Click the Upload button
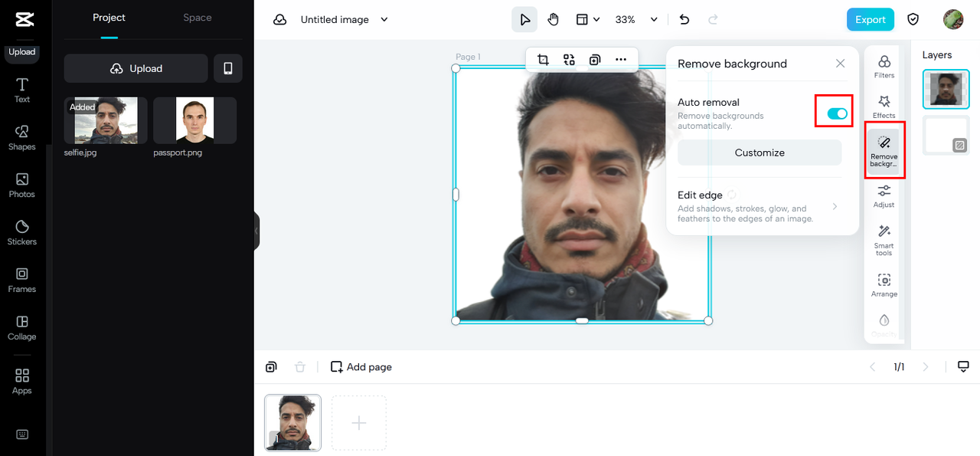This screenshot has height=456, width=980. (136, 68)
